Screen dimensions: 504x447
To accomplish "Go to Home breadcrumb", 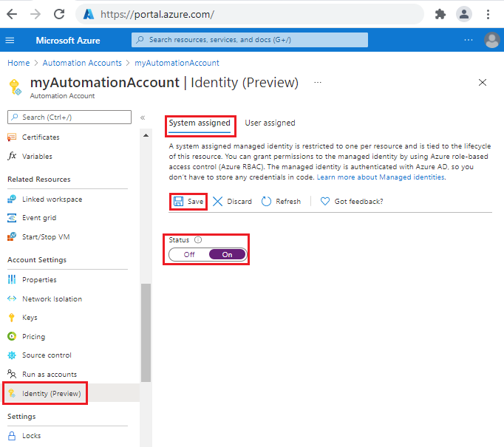I will point(18,63).
